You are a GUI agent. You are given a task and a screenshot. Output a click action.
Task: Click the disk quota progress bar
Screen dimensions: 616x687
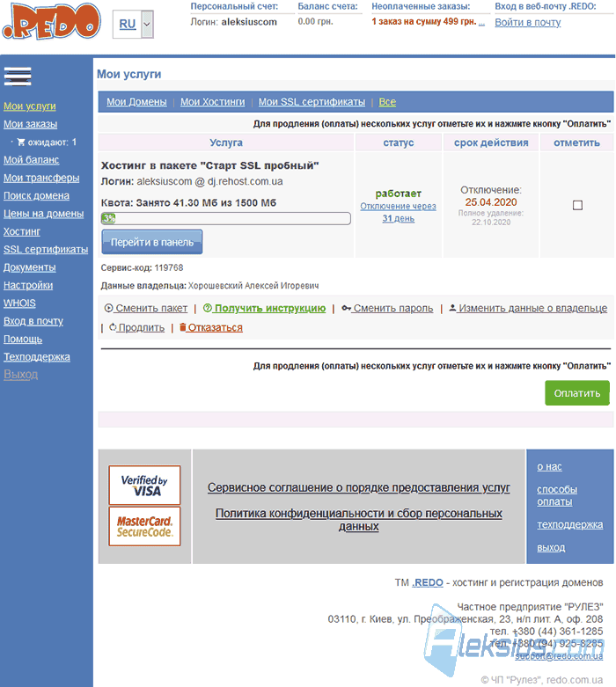click(226, 218)
